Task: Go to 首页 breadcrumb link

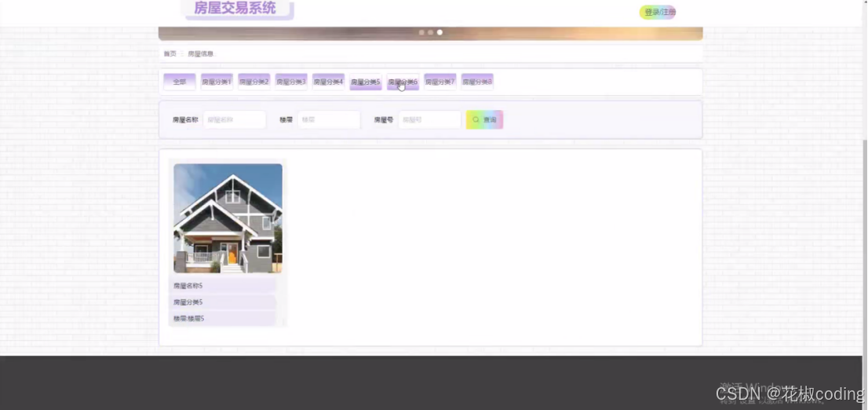Action: [x=170, y=53]
